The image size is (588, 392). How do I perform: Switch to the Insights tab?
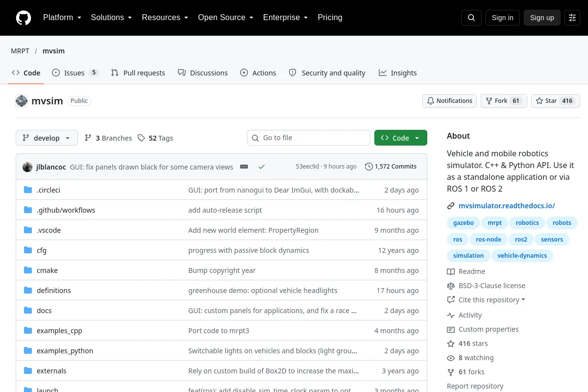click(x=398, y=73)
